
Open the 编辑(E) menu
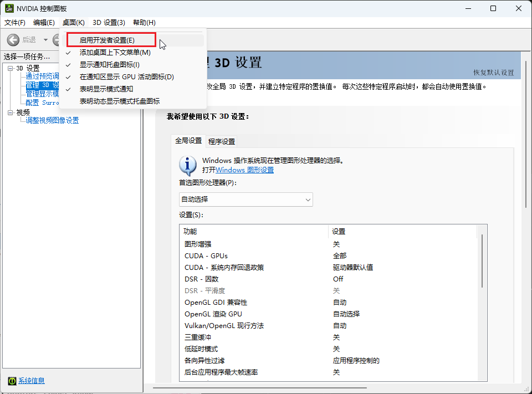[x=44, y=22]
